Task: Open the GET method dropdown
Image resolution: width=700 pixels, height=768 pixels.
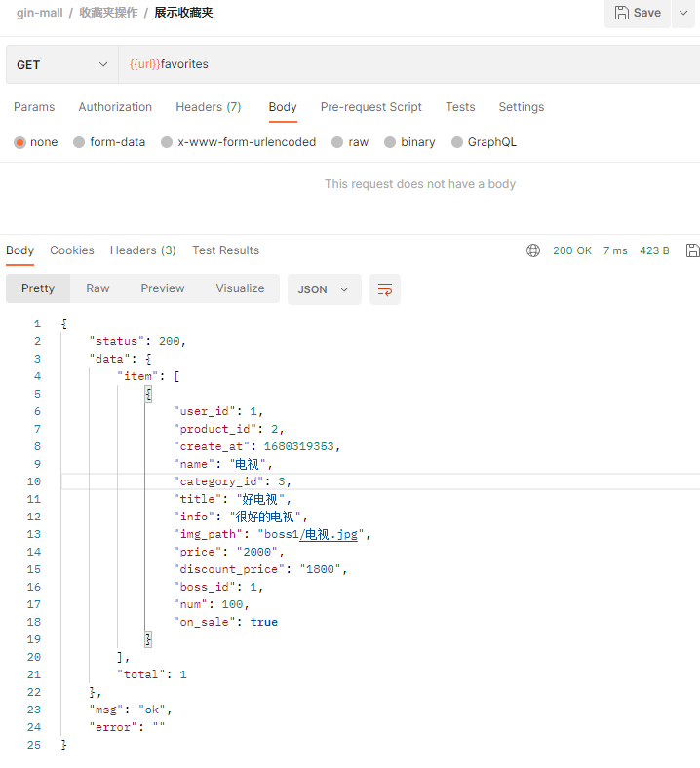Action: click(61, 64)
